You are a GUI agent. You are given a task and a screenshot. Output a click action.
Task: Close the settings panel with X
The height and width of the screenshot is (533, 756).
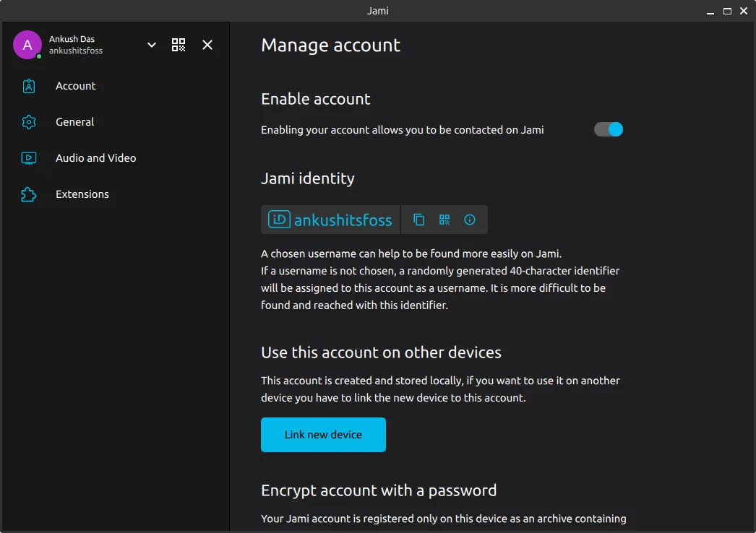[x=207, y=45]
